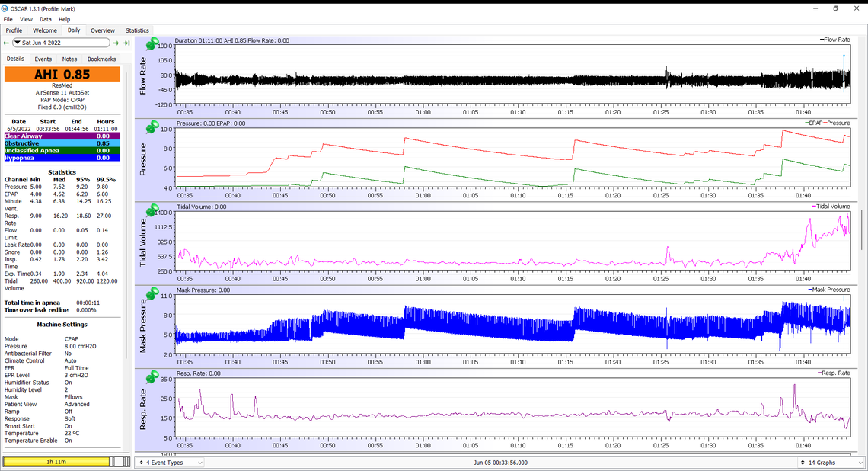
Task: Select the purple Clear Airway event row
Action: point(62,136)
